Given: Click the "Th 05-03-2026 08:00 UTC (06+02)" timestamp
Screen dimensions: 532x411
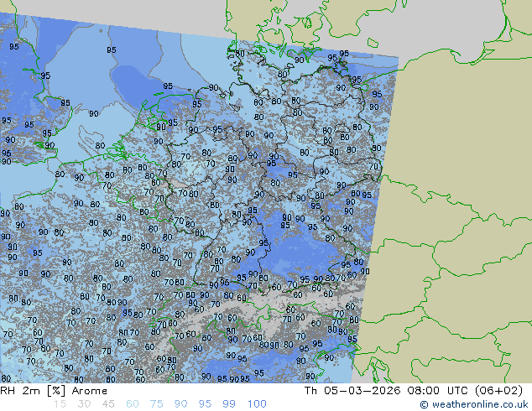Looking at the screenshot, I should tap(413, 391).
